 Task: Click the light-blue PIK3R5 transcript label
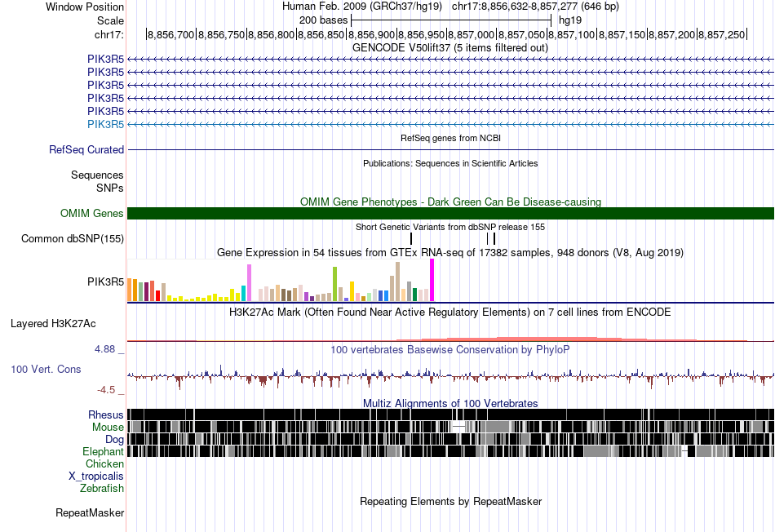(105, 124)
